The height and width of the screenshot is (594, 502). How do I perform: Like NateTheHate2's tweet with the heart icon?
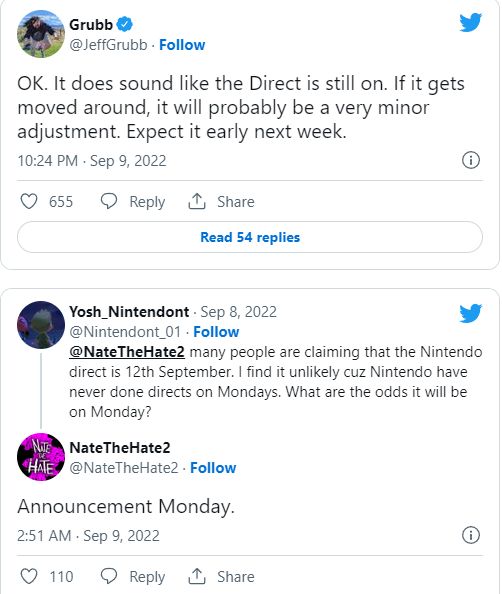click(28, 576)
